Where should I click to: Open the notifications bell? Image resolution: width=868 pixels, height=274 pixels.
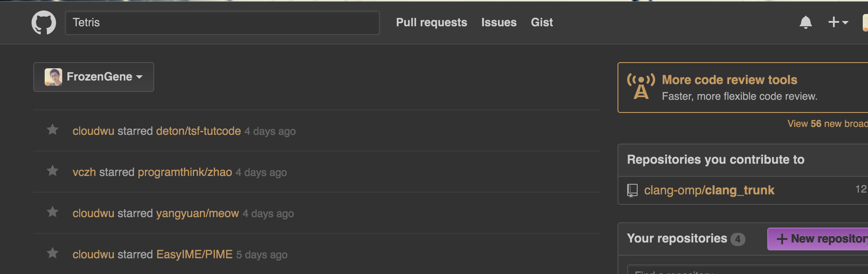tap(805, 22)
